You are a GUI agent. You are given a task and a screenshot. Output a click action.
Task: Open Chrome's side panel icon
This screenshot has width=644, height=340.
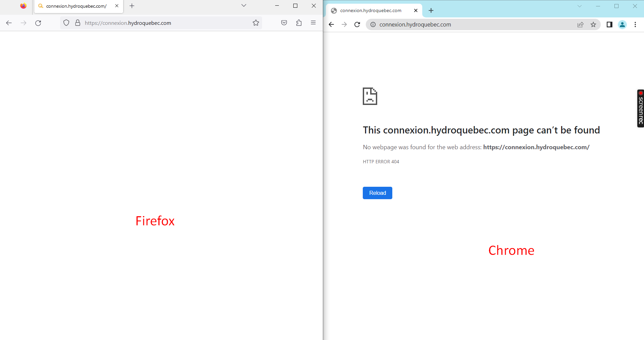click(609, 24)
